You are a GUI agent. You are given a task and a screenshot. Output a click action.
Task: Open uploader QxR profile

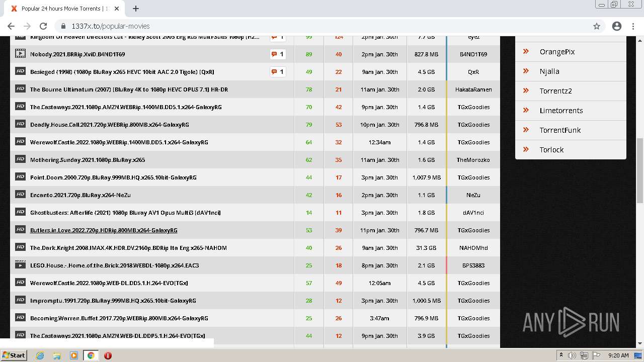(x=473, y=72)
